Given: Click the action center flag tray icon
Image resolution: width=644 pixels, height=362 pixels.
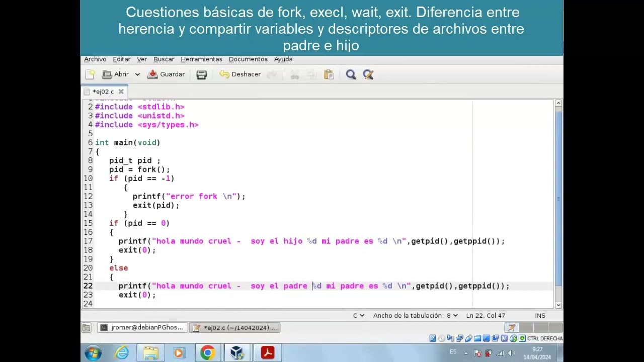Looking at the screenshot, I should 477,353.
